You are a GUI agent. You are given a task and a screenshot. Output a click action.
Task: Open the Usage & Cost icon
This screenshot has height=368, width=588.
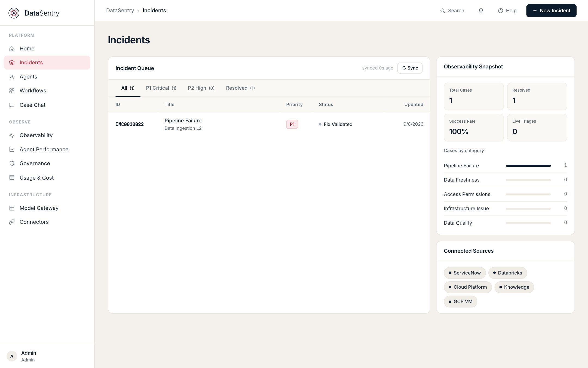tap(12, 178)
